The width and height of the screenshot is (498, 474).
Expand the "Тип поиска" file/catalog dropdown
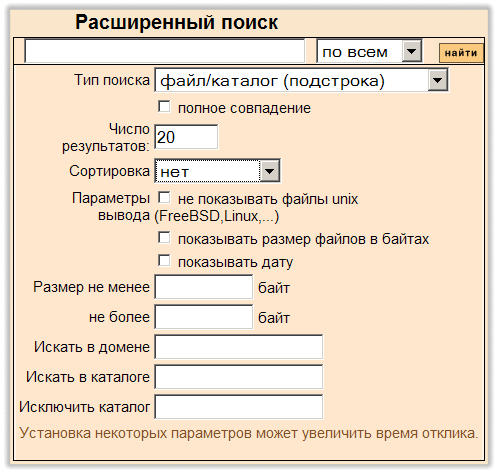click(x=301, y=80)
